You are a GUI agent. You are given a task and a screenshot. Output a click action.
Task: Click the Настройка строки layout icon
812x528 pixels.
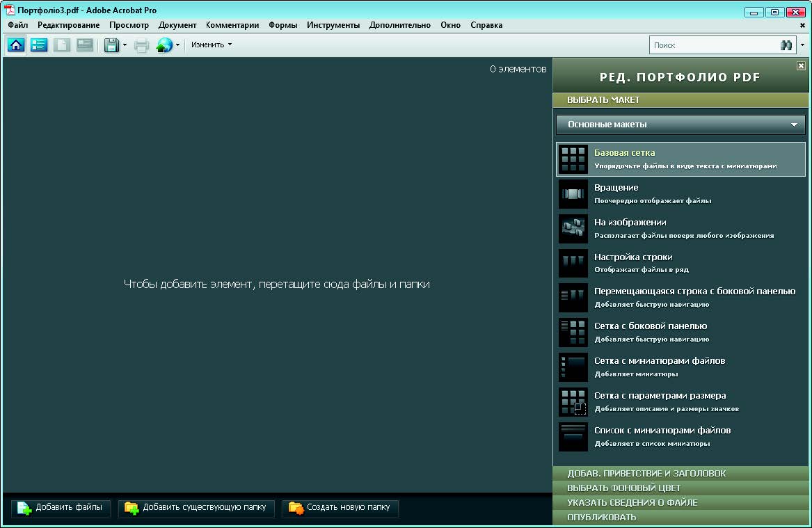click(573, 263)
